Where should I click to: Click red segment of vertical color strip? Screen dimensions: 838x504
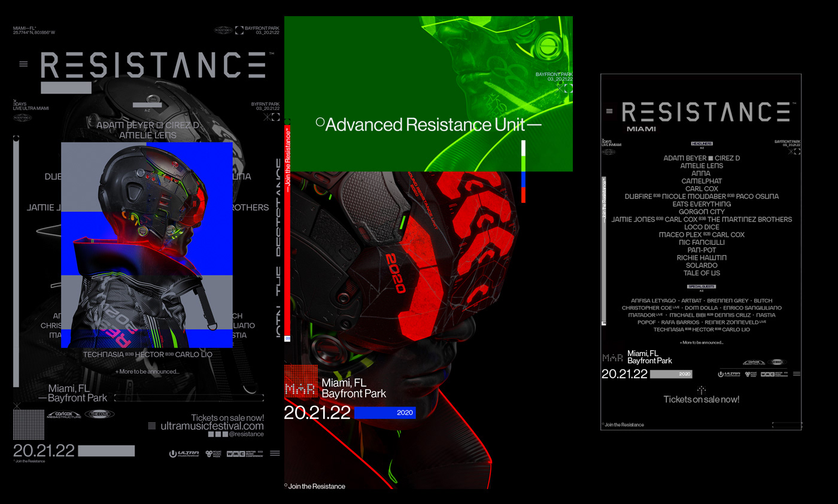click(x=524, y=195)
